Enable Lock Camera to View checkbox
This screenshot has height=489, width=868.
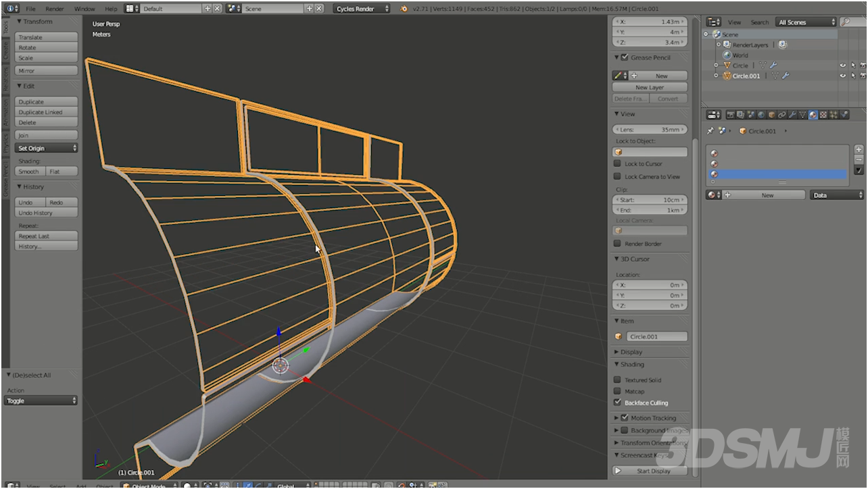coord(617,176)
